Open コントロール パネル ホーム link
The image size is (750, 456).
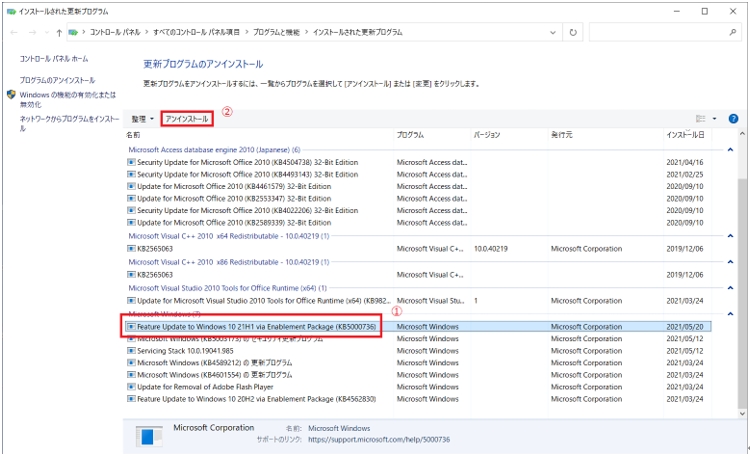click(54, 58)
